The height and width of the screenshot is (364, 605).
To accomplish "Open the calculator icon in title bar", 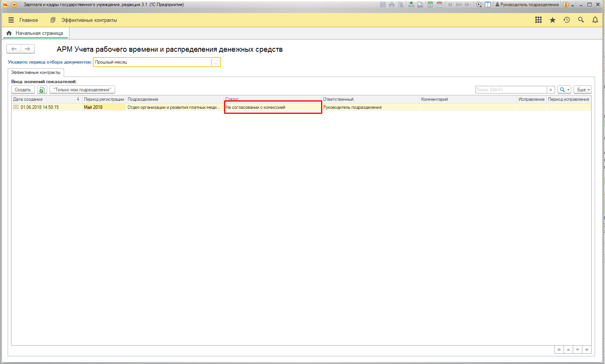I will tap(430, 5).
